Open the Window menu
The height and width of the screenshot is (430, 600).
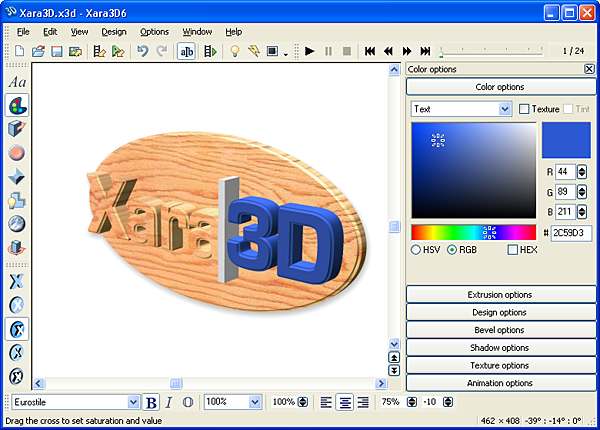point(197,32)
